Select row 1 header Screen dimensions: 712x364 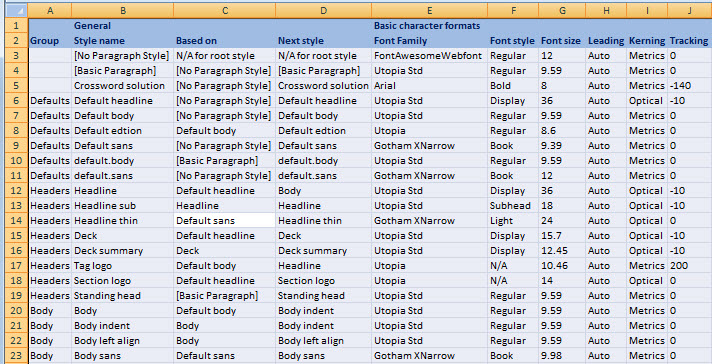(x=16, y=25)
